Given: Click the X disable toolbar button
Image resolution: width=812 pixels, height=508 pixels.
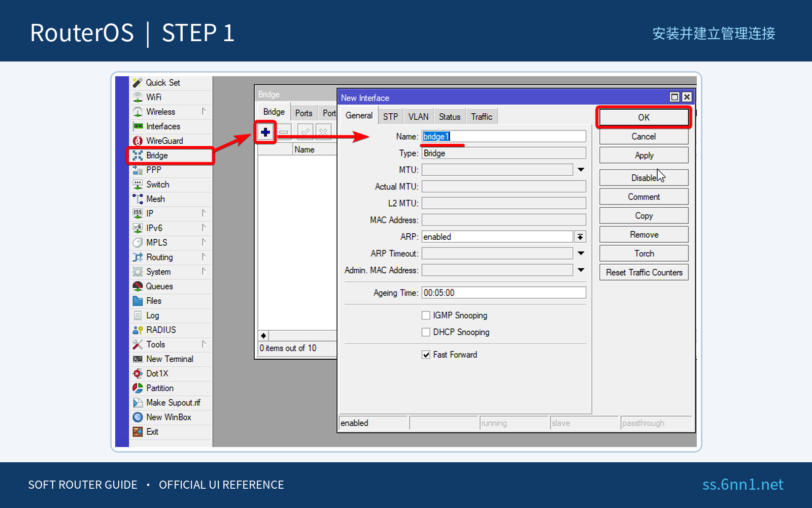Looking at the screenshot, I should (323, 133).
